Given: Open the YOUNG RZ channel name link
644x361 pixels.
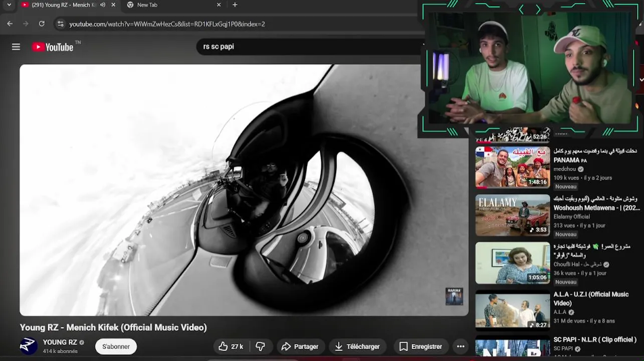Looking at the screenshot, I should click(x=60, y=342).
